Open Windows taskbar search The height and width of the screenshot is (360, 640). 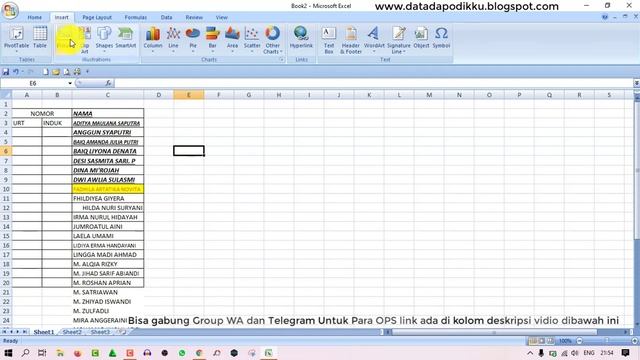25,353
